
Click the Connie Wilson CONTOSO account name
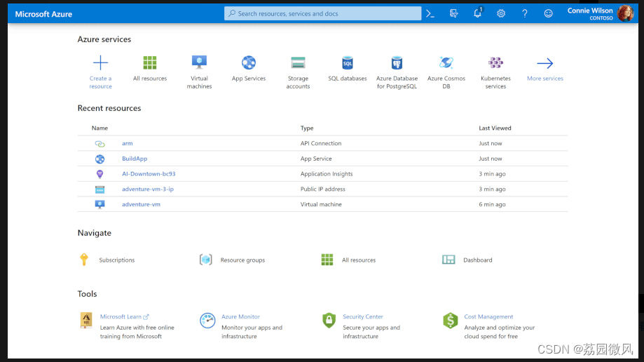coord(590,13)
